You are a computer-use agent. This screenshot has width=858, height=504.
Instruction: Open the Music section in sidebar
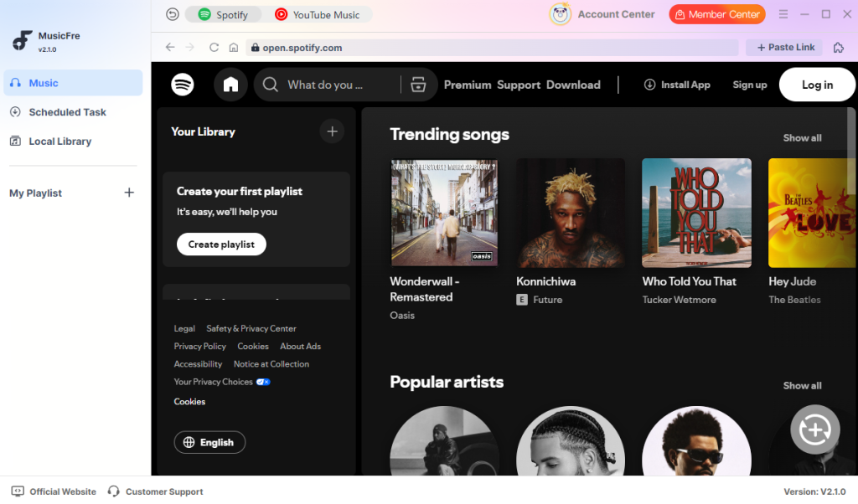(x=73, y=83)
